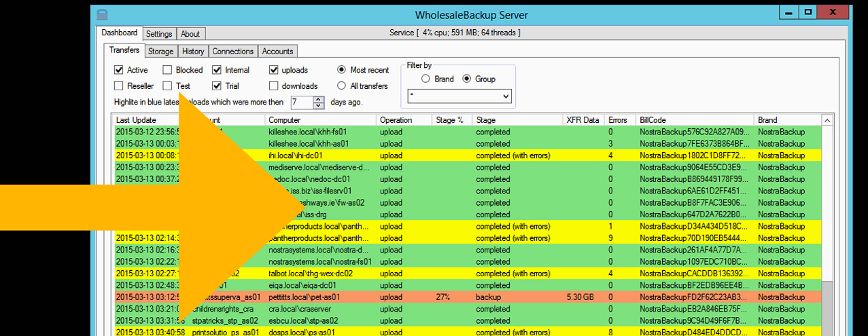This screenshot has height=336, width=868.
Task: Sort by BillCode column header
Action: coord(695,120)
